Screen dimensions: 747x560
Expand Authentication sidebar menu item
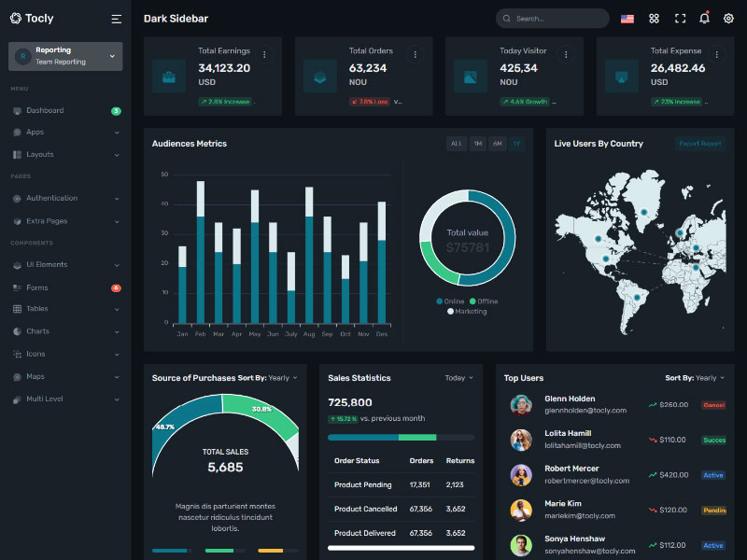[x=52, y=198]
